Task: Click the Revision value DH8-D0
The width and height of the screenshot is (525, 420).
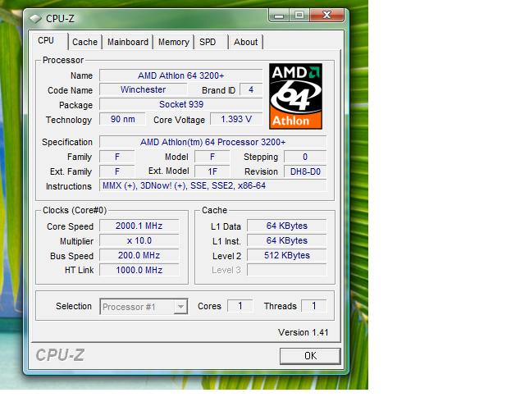Action: [x=305, y=171]
